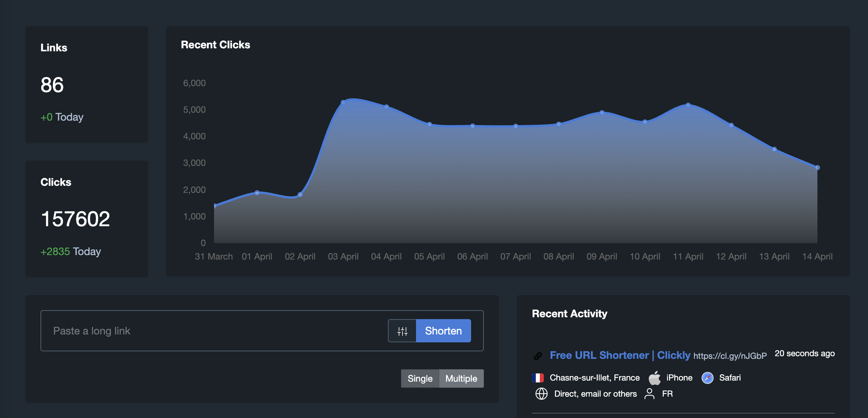Click the Apple device icon
Viewport: 868px width, 418px height.
coord(654,378)
